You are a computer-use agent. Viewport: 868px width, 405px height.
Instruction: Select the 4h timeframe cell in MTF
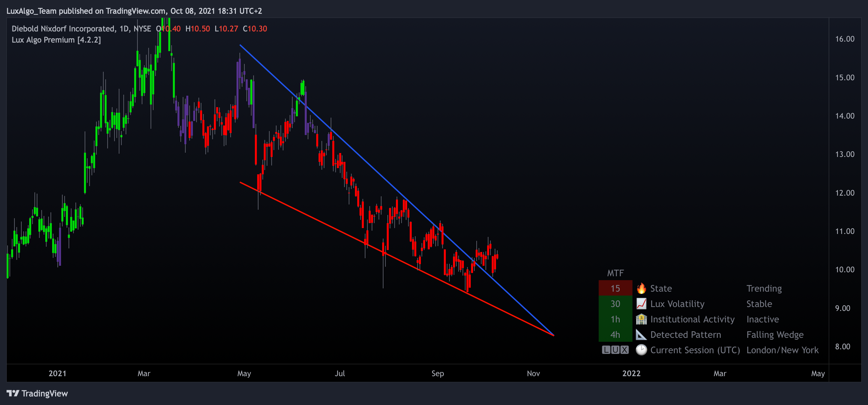pos(615,335)
